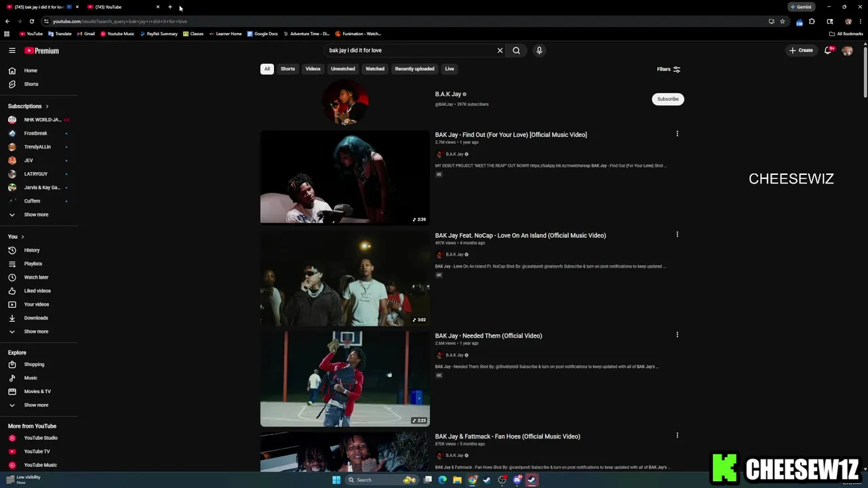Viewport: 868px width, 488px height.
Task: Click the magnifier search button
Action: (516, 50)
